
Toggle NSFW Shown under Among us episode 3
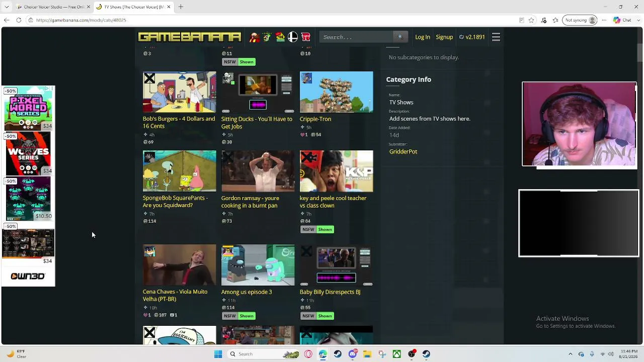239,316
